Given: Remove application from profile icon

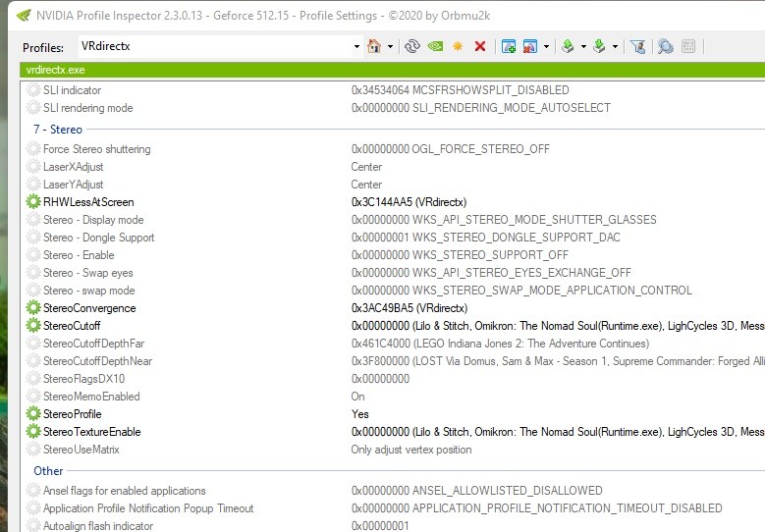Looking at the screenshot, I should tap(530, 46).
